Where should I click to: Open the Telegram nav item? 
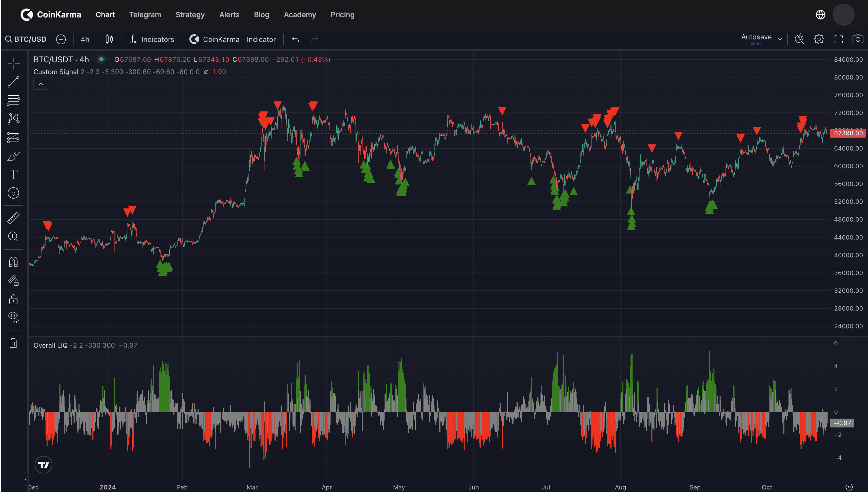[145, 14]
